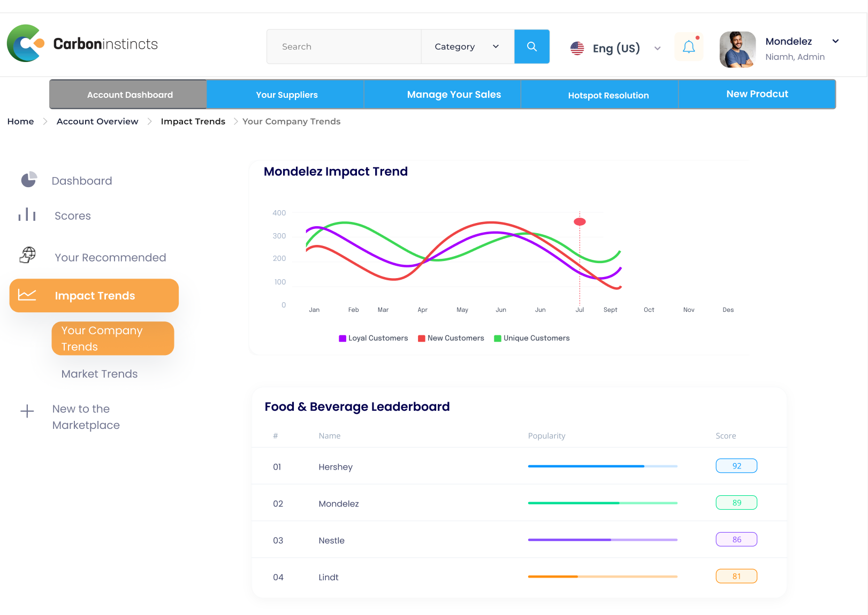Open the New Prodcut tab
This screenshot has width=868, height=615.
[757, 95]
